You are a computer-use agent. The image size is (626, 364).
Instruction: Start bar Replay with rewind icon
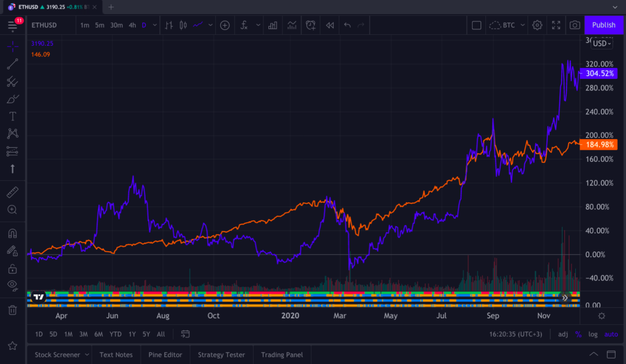click(x=330, y=25)
